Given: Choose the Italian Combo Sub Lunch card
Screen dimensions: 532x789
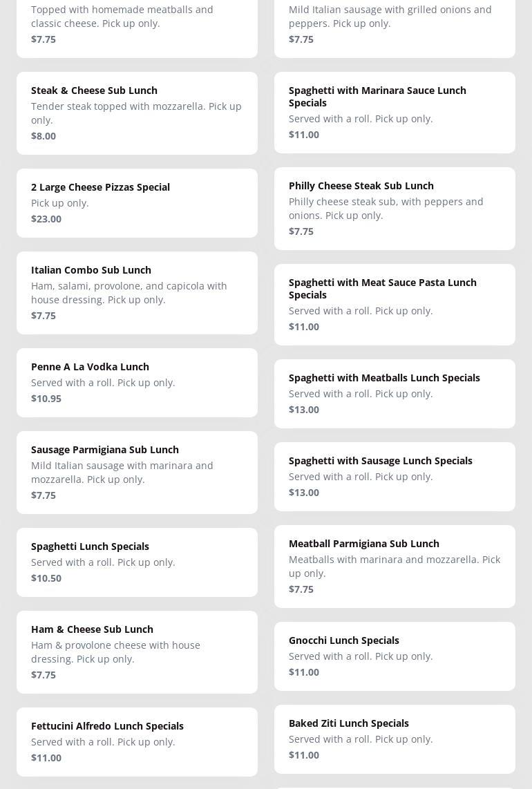Looking at the screenshot, I should 137,292.
